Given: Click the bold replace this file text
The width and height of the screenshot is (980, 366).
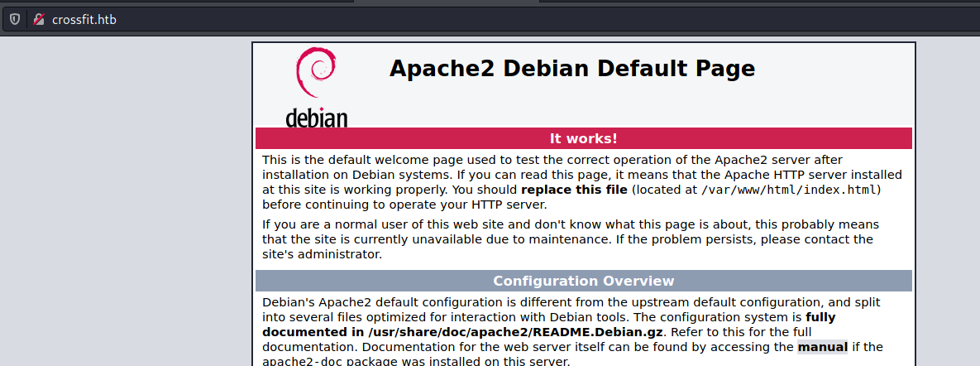Looking at the screenshot, I should click(574, 190).
